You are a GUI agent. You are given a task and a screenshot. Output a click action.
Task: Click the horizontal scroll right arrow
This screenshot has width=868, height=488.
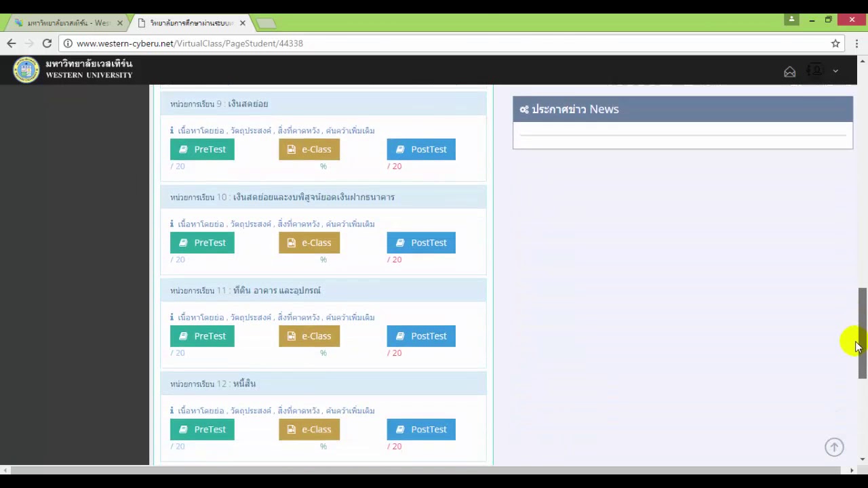tap(852, 470)
